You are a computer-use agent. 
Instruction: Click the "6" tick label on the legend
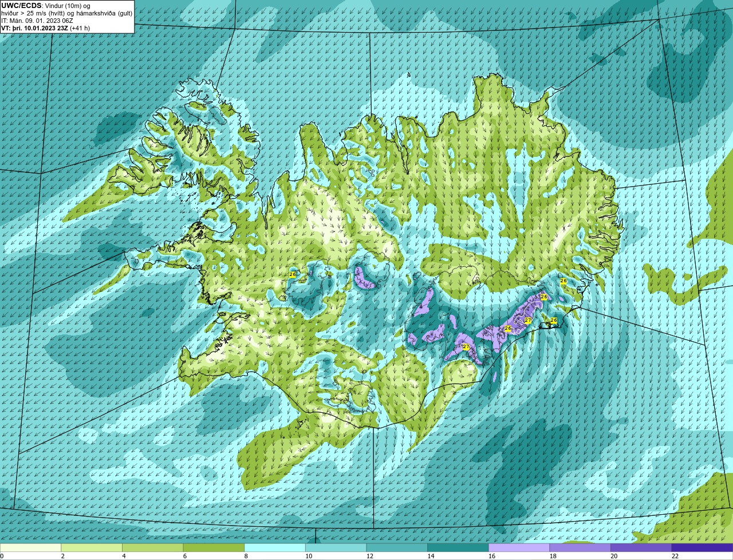[x=185, y=556]
